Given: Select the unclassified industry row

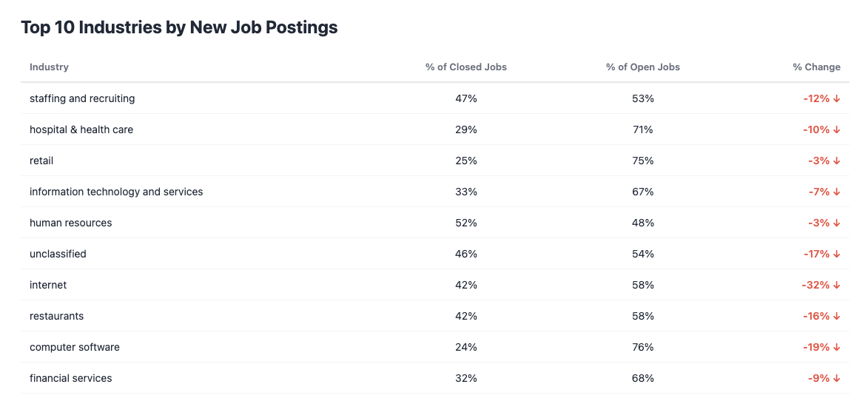Looking at the screenshot, I should click(x=58, y=255).
